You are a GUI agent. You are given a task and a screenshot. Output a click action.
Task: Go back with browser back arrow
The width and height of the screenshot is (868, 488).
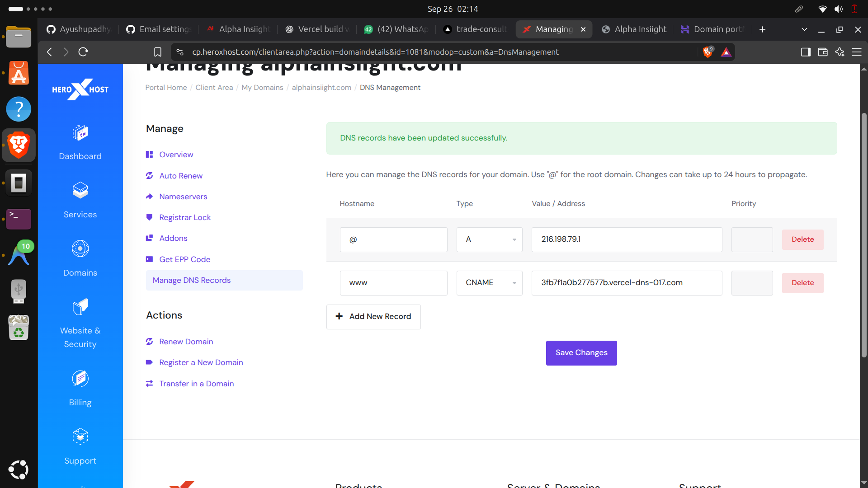pos(49,52)
